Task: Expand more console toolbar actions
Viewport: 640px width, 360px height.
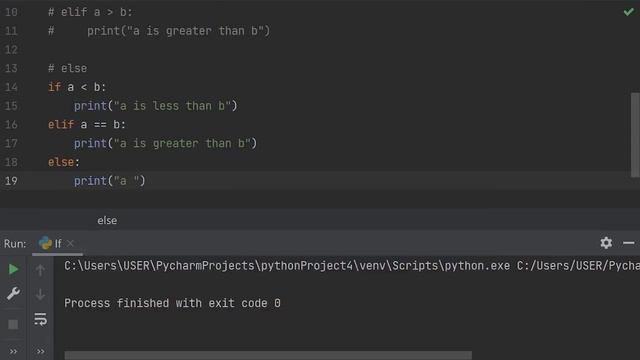Action: 40,351
